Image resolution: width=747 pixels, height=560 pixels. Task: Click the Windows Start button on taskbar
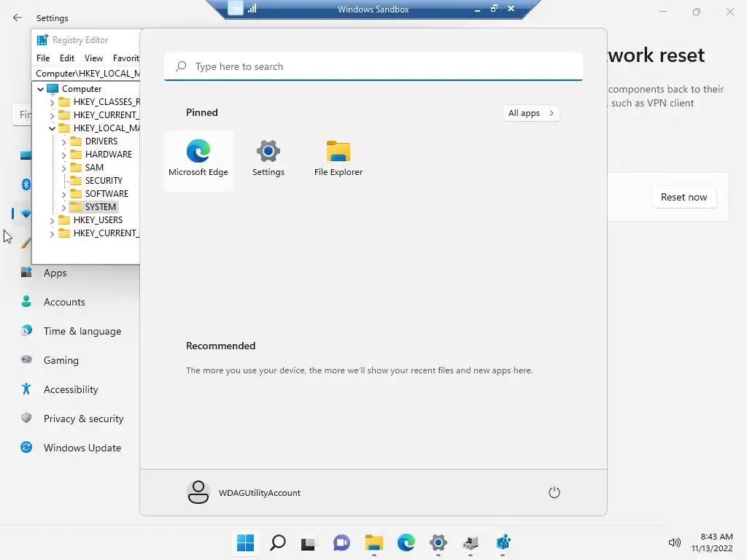[245, 542]
